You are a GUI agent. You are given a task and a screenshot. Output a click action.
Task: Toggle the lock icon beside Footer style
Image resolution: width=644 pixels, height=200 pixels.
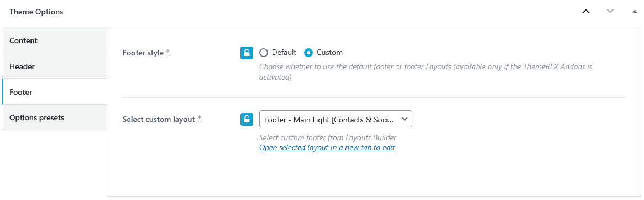click(x=247, y=53)
